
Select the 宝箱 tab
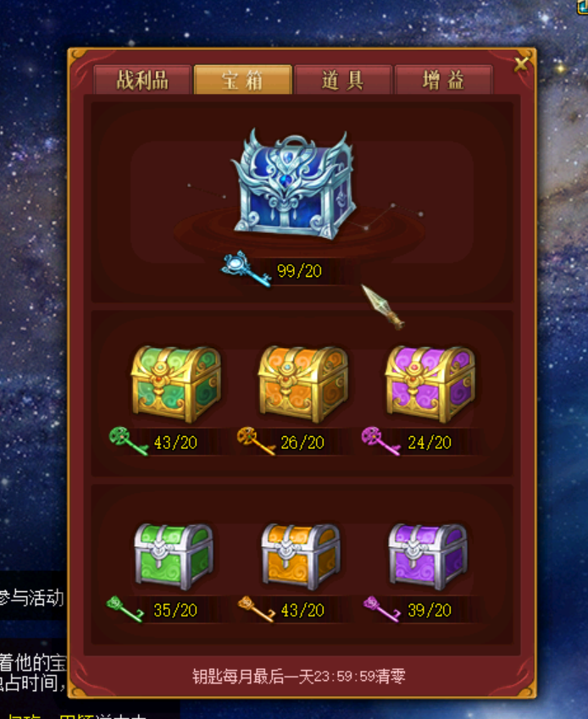(242, 80)
